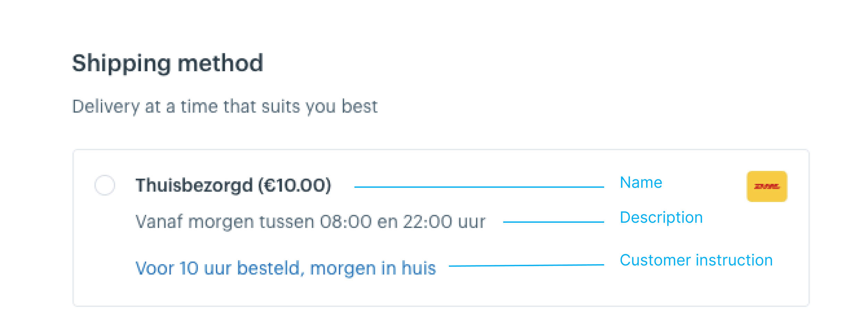868x325 pixels.
Task: Click the word method in heading
Action: (x=220, y=63)
